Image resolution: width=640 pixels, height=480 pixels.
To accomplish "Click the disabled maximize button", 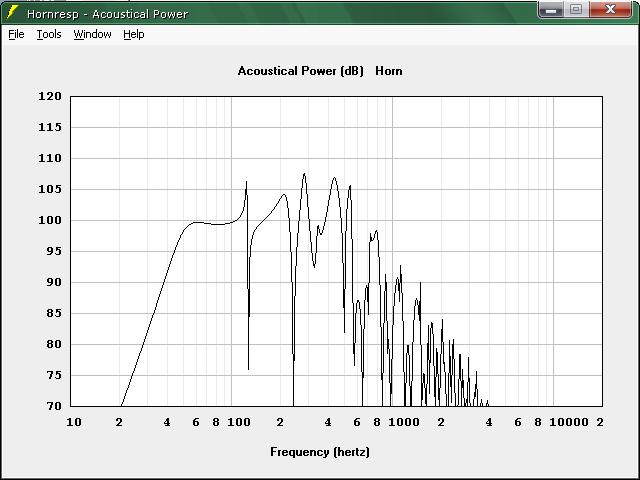I will tap(576, 10).
